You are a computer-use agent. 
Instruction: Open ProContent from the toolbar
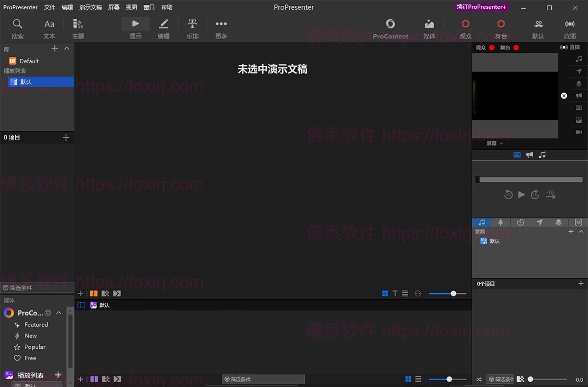point(390,28)
